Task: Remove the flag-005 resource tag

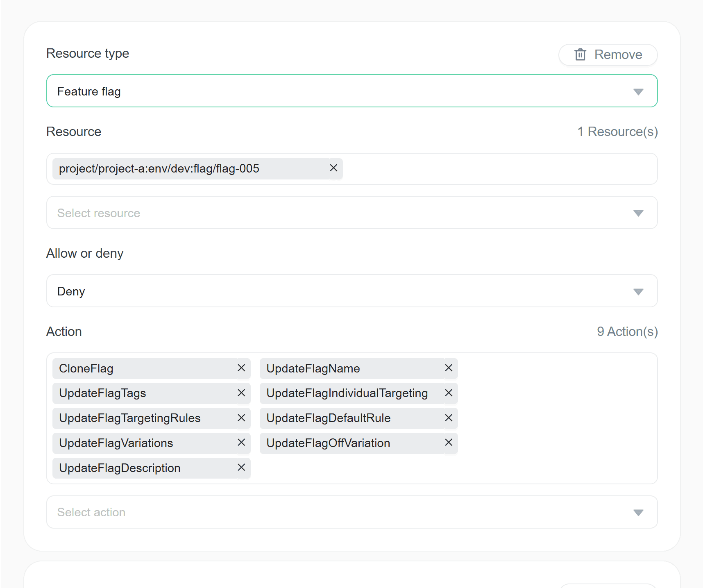Action: tap(333, 168)
